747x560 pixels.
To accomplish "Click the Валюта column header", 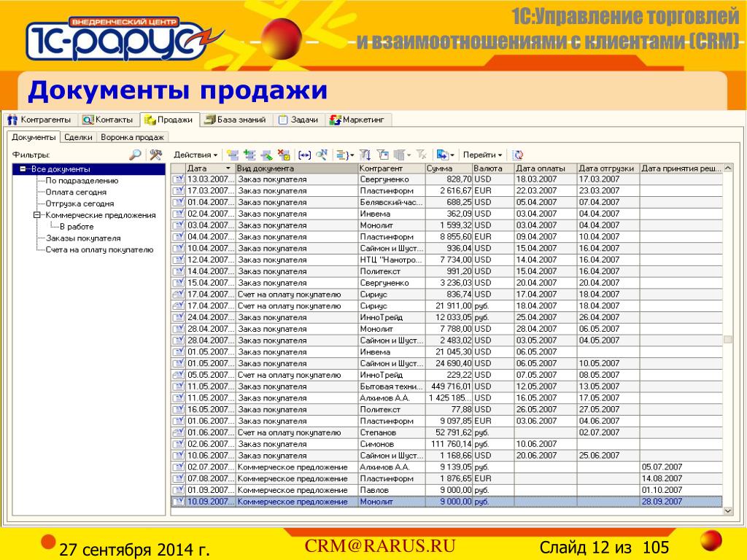I will click(x=493, y=168).
